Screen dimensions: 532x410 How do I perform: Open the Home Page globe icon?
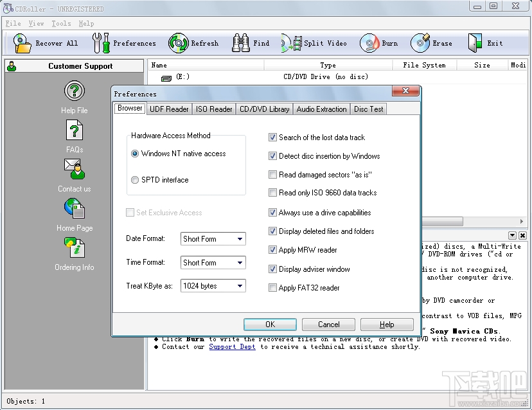(x=75, y=208)
